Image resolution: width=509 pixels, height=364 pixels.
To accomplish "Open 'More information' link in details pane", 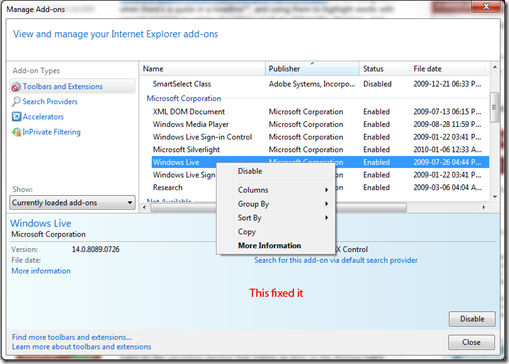I will coord(41,271).
